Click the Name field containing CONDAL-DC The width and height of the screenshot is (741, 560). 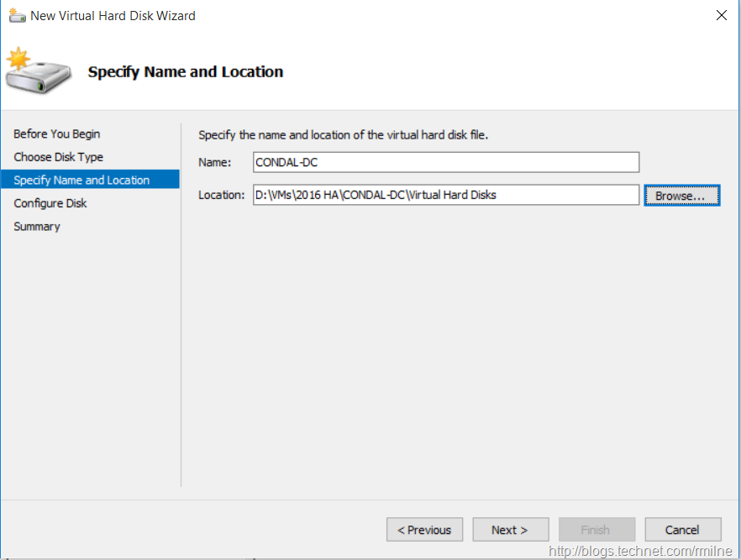445,162
